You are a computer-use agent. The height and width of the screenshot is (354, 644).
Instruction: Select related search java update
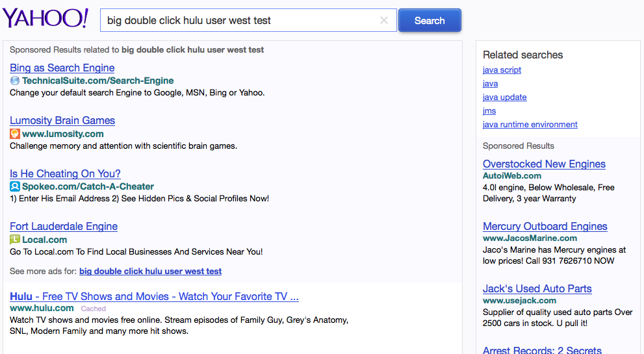pyautogui.click(x=505, y=97)
